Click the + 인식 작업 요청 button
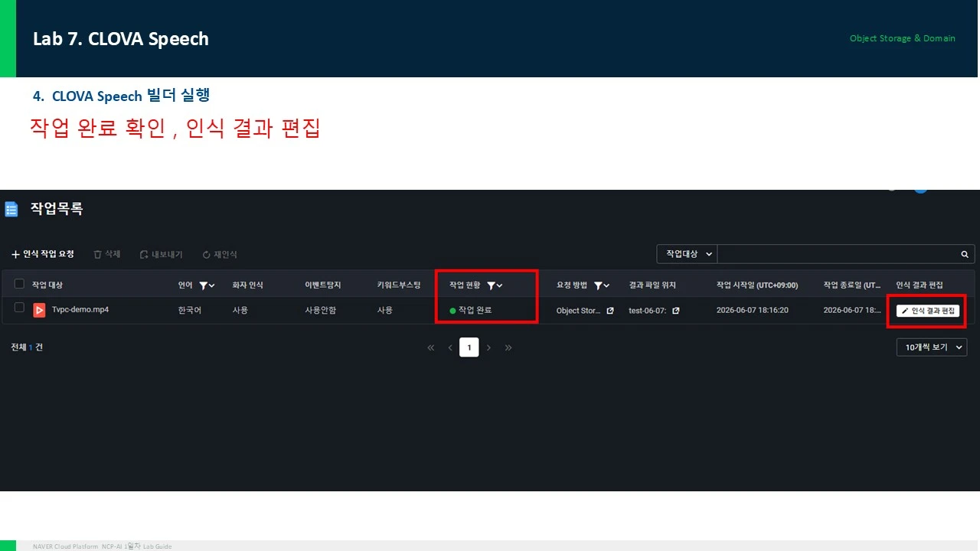 click(43, 254)
